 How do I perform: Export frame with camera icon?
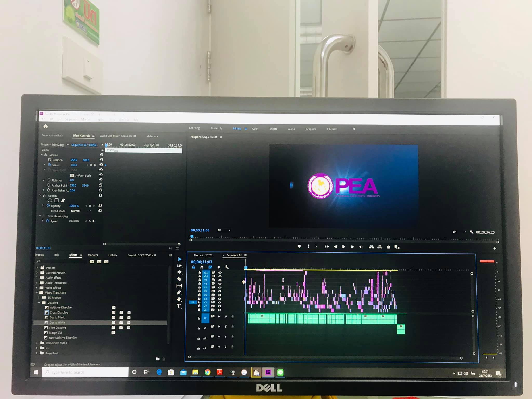click(x=388, y=247)
